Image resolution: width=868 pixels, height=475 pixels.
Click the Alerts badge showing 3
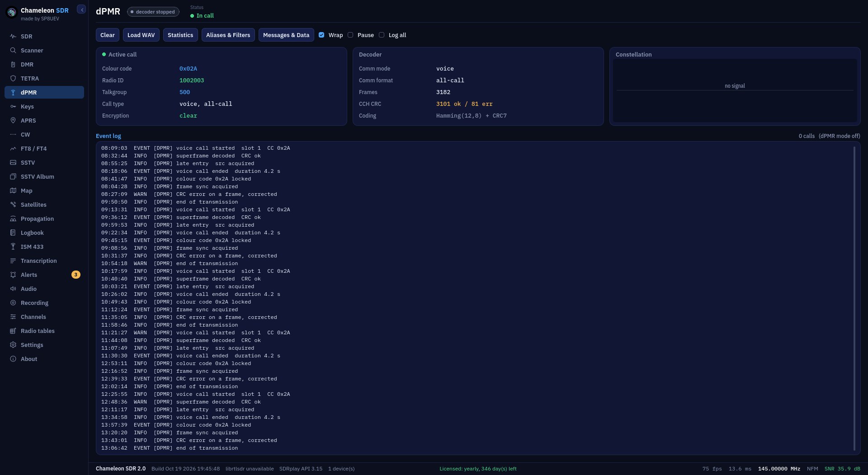coord(76,275)
